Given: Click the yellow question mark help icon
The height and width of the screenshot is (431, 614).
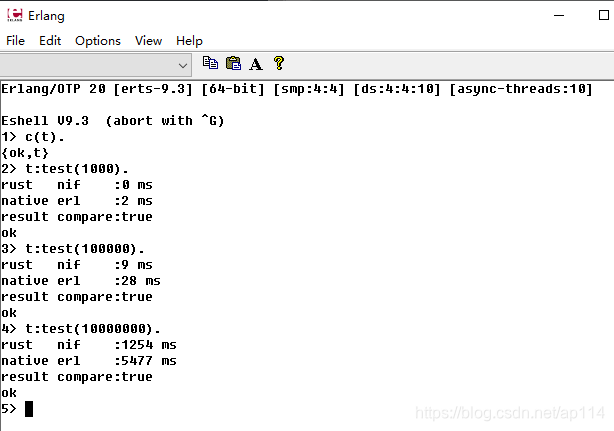Looking at the screenshot, I should [279, 63].
